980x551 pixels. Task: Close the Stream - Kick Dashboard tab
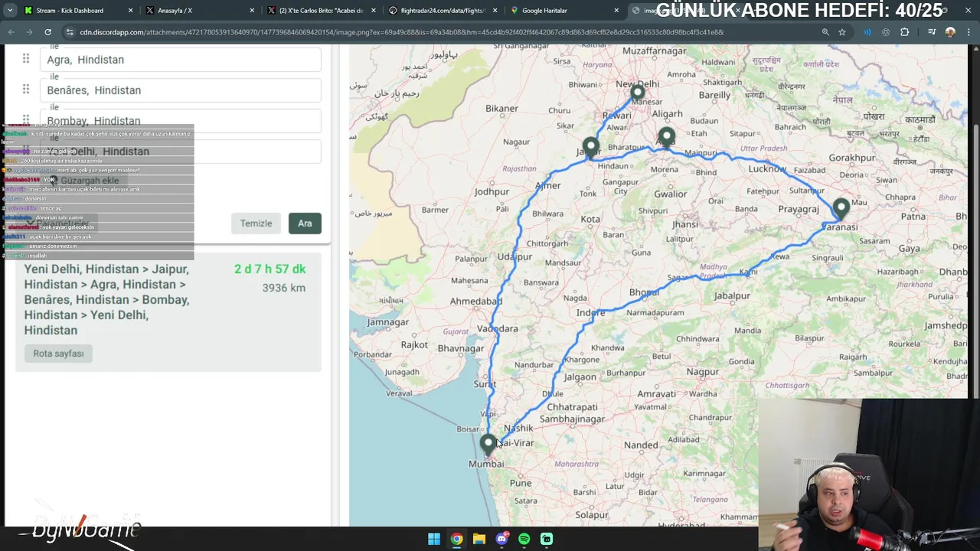click(130, 11)
